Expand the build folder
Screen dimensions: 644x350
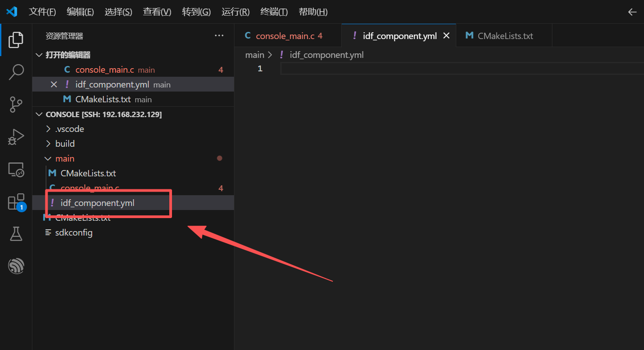point(133,144)
